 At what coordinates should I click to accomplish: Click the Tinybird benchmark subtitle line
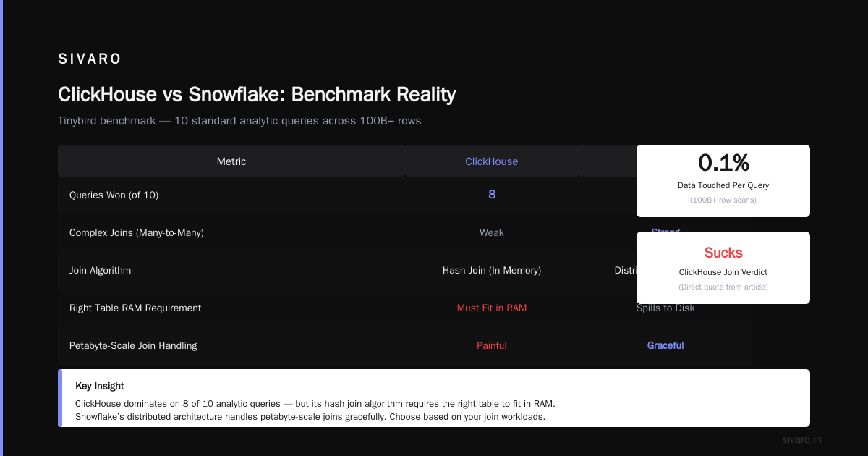tap(239, 121)
